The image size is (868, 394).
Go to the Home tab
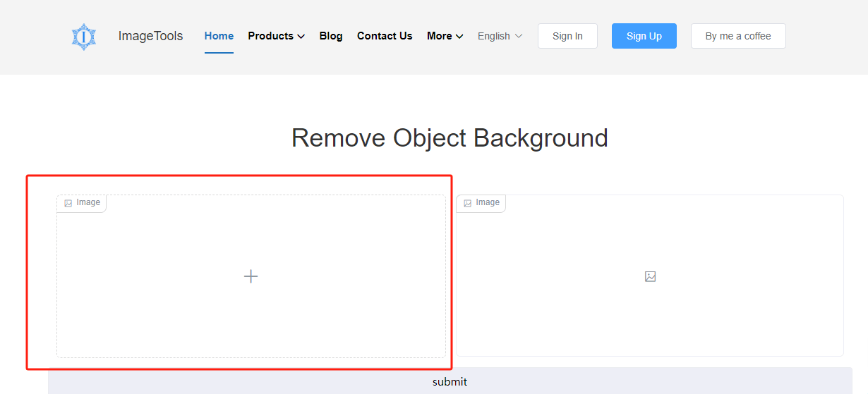click(219, 36)
